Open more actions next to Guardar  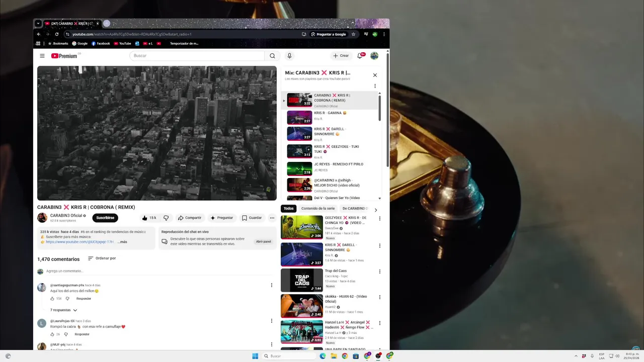point(272,218)
